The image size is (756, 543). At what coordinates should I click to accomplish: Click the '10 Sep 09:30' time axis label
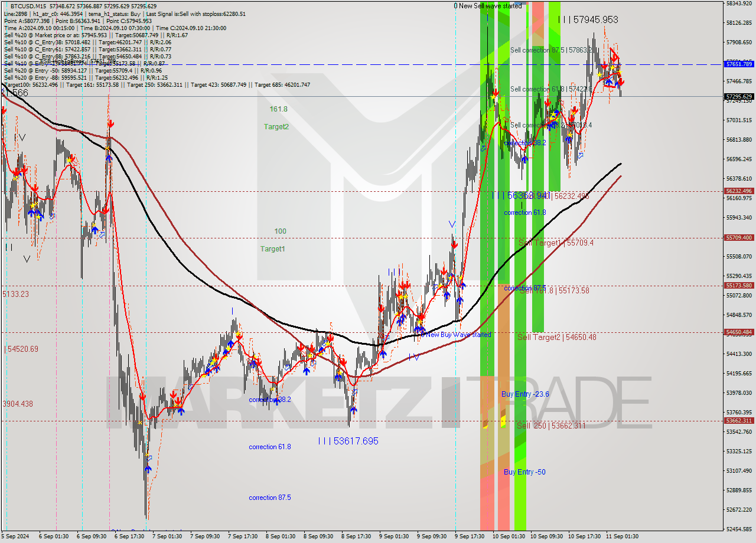click(x=546, y=537)
